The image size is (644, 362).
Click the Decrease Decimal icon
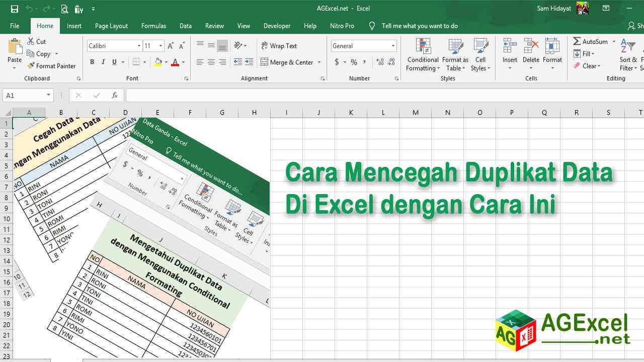point(392,62)
